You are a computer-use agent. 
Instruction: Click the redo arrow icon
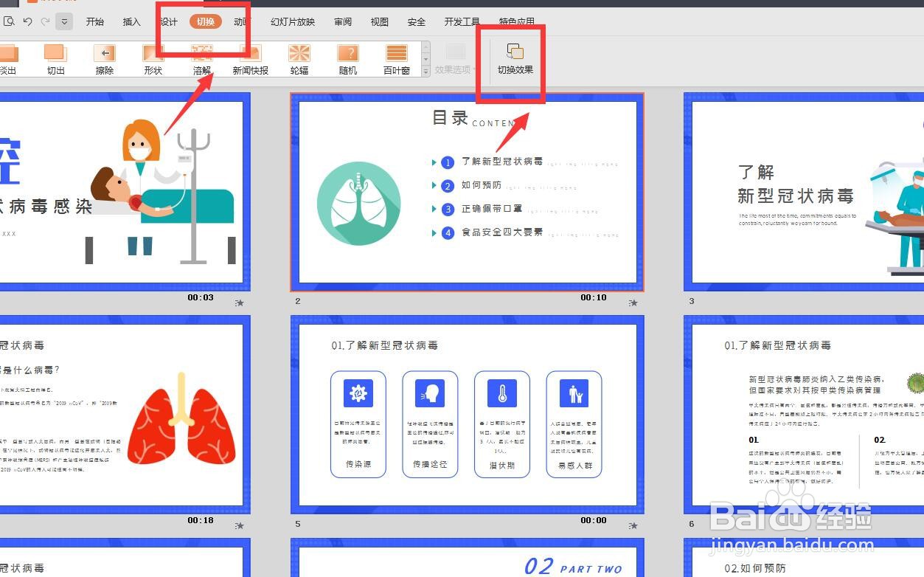(x=46, y=21)
